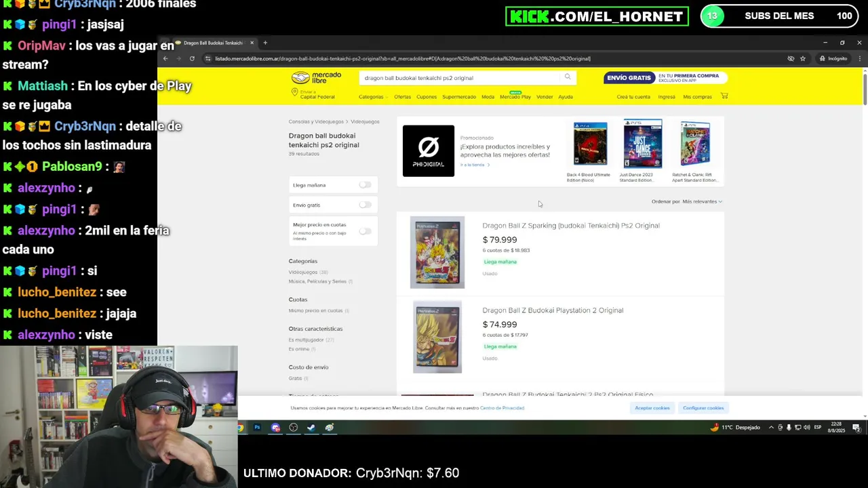Filter by Es online

coord(298,349)
